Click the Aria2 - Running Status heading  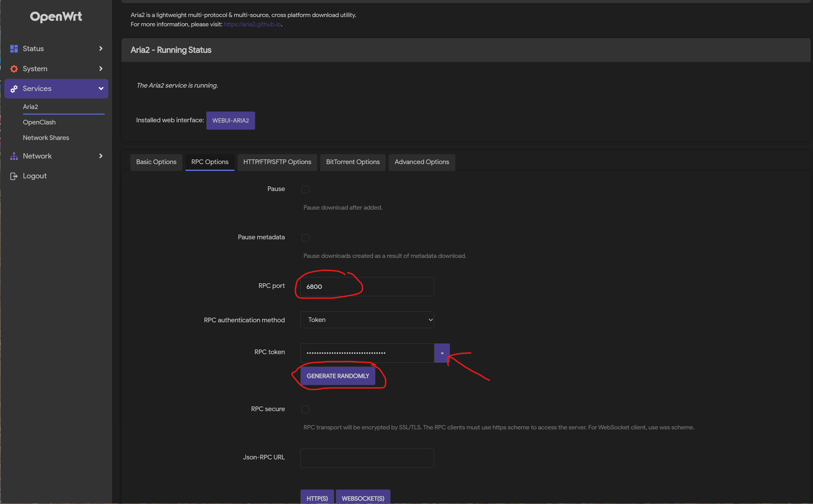[171, 50]
